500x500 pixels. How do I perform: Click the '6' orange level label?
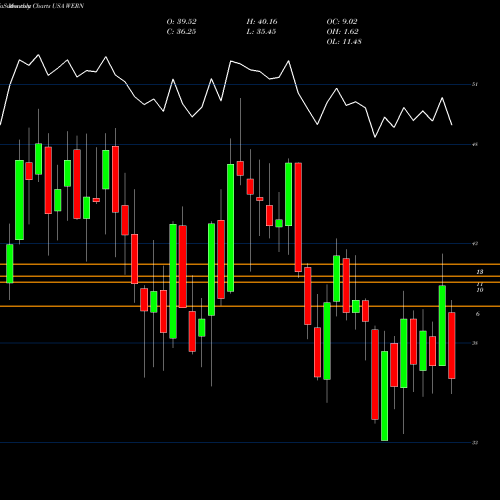click(478, 314)
